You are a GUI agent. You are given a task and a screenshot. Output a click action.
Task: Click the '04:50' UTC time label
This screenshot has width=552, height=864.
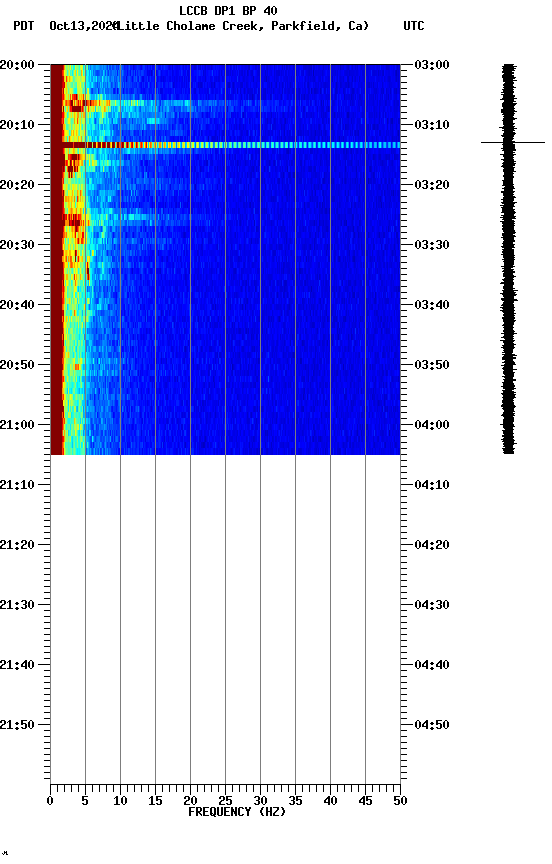tap(432, 725)
